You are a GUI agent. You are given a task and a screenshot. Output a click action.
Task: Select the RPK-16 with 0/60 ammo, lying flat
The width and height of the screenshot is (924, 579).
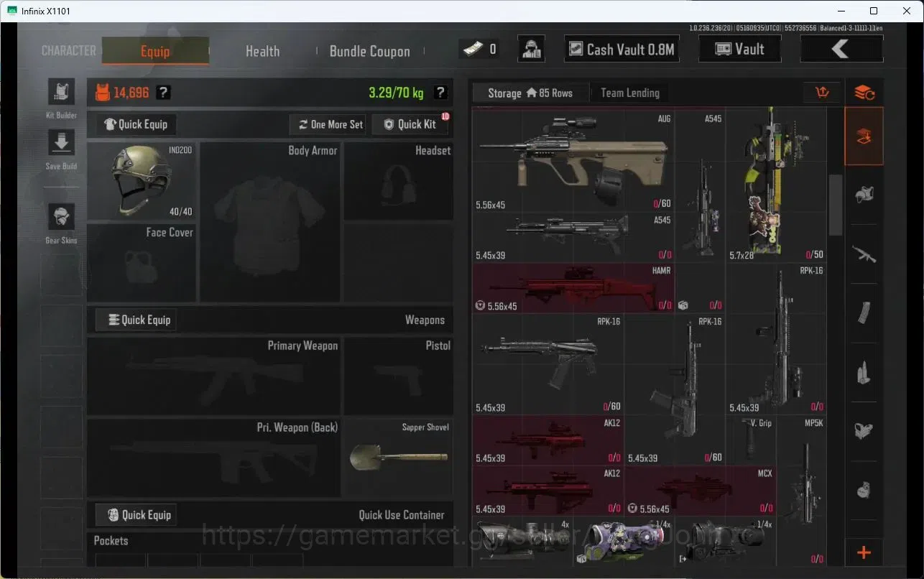(548, 364)
